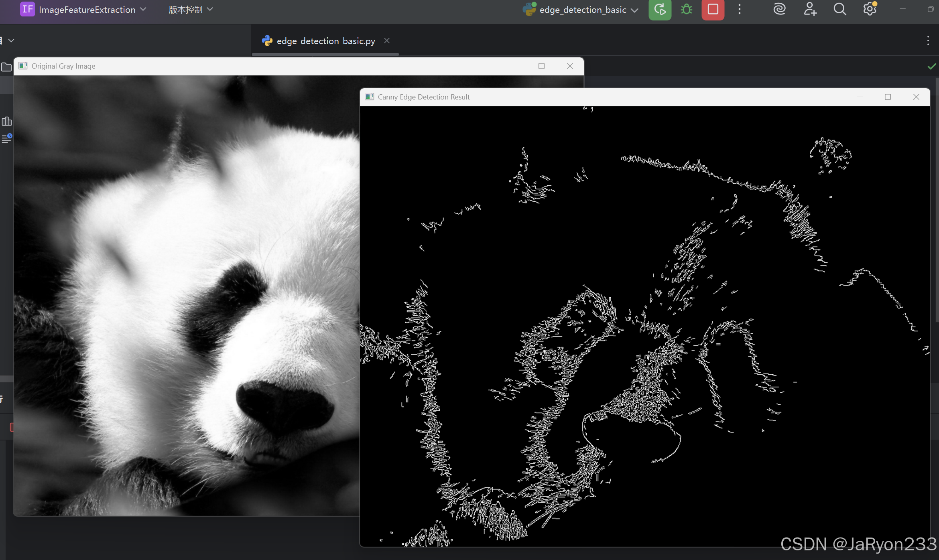Click the Canny Edge Detection Result title bar
This screenshot has height=560, width=939.
tap(602, 97)
